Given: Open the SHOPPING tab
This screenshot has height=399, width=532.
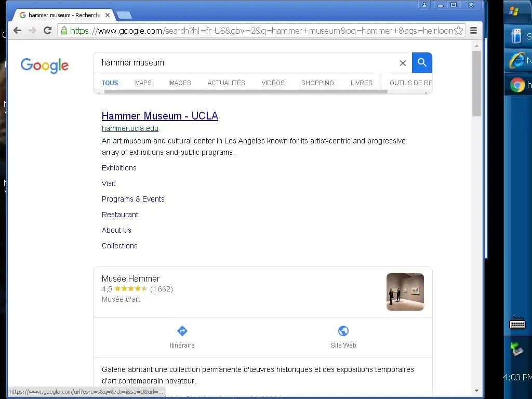Looking at the screenshot, I should 317,83.
